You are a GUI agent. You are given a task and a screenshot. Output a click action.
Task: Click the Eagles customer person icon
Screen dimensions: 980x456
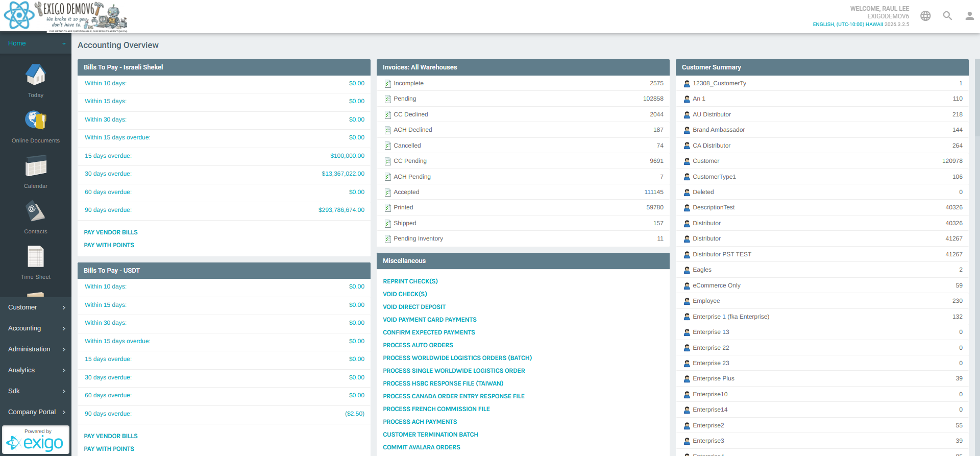(687, 270)
